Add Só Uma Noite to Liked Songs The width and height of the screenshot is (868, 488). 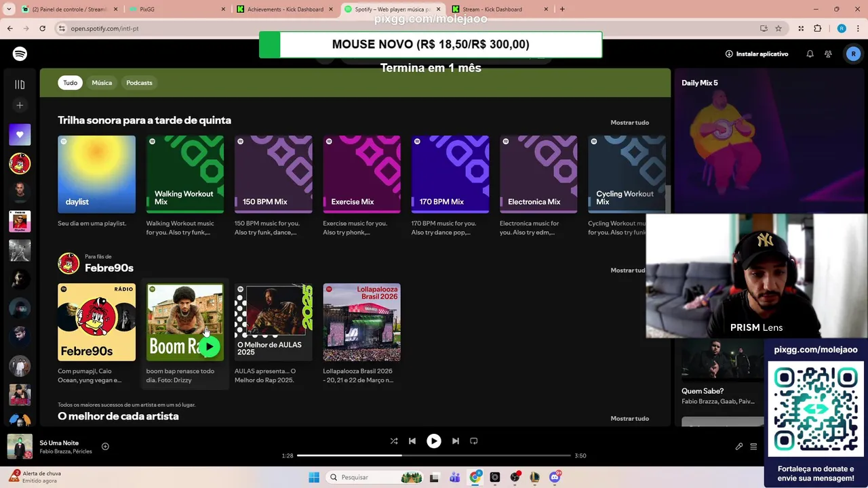pyautogui.click(x=105, y=446)
